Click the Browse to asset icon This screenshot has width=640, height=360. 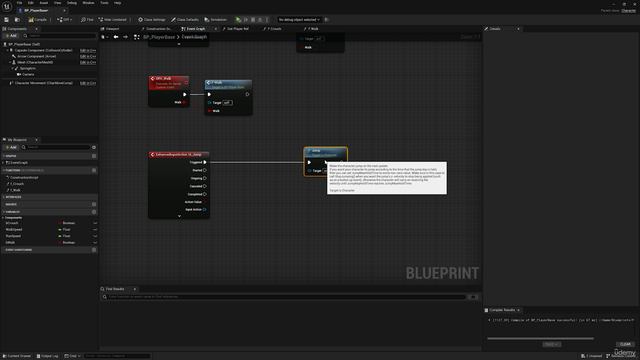17,20
